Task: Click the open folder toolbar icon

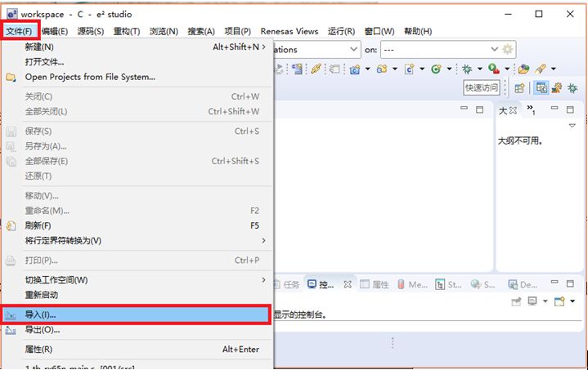Action: click(523, 69)
